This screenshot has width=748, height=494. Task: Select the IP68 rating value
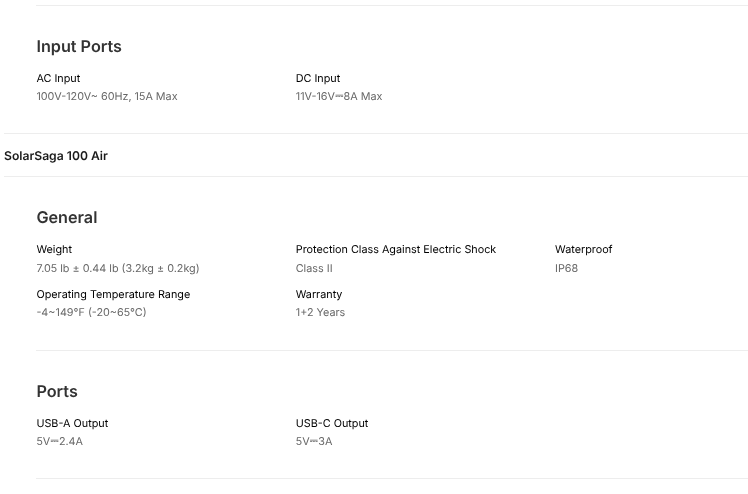point(567,268)
